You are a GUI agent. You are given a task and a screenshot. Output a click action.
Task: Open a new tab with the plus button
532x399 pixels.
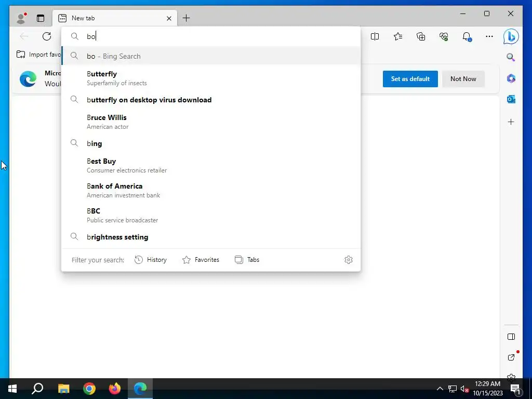[187, 18]
